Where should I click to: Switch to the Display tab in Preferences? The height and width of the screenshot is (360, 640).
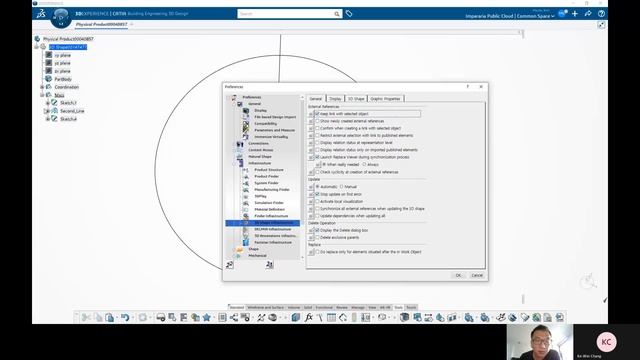pyautogui.click(x=335, y=99)
